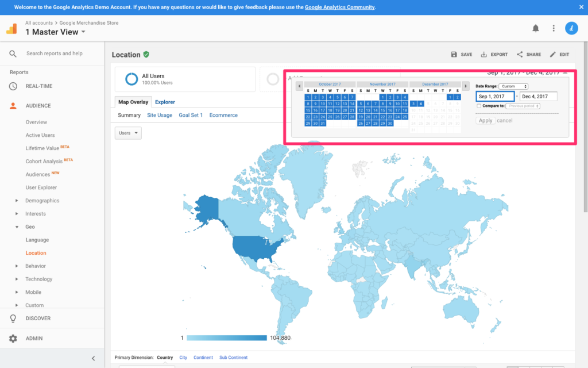Expand the Demographics section in sidebar
Screen dimensions: 588x368
[x=16, y=201]
